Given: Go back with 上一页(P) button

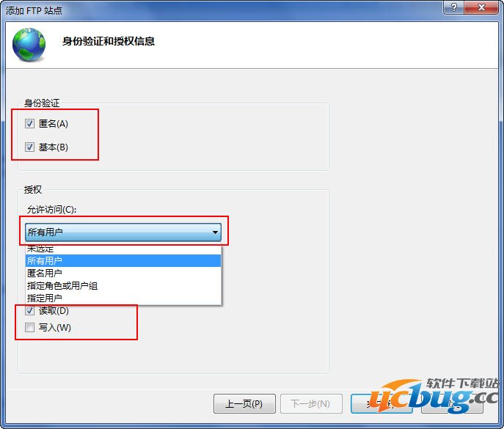Looking at the screenshot, I should [x=244, y=403].
